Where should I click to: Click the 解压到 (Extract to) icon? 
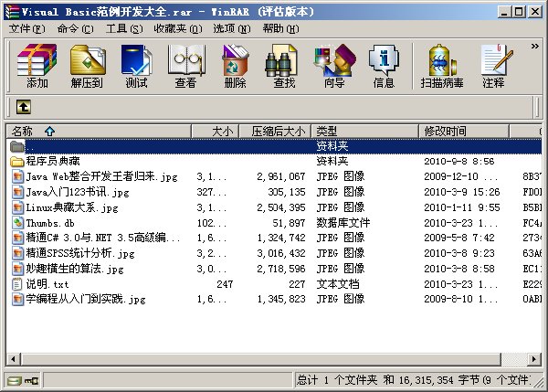point(87,66)
